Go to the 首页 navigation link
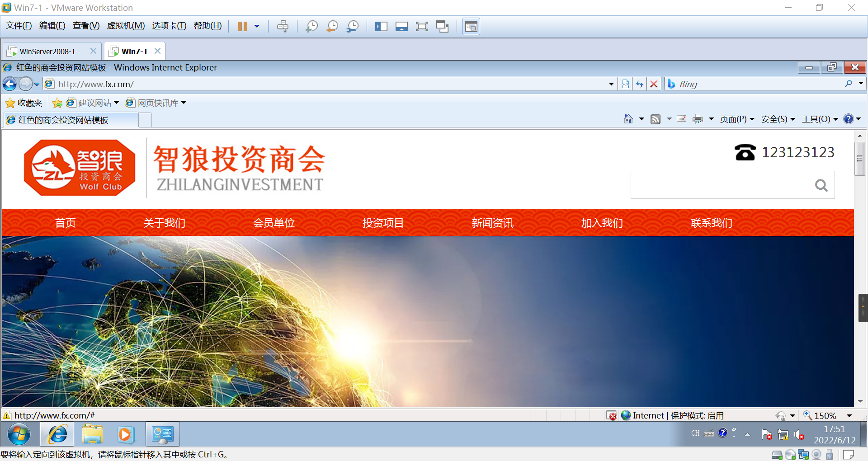 66,223
